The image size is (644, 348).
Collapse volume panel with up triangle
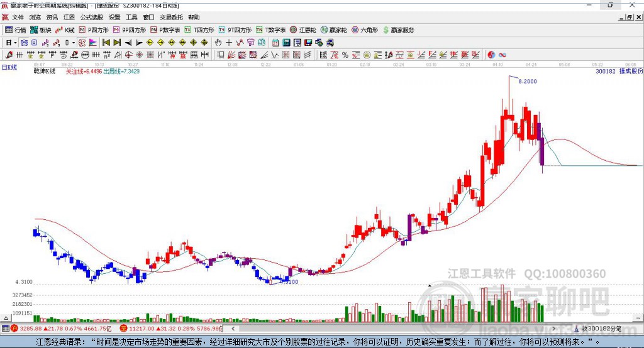[x=6, y=318]
